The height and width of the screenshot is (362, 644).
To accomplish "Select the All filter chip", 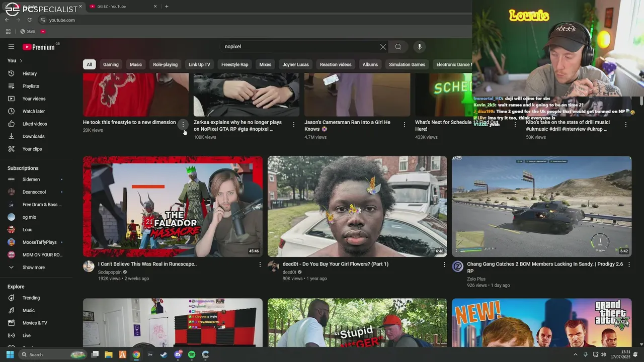I will pyautogui.click(x=89, y=64).
